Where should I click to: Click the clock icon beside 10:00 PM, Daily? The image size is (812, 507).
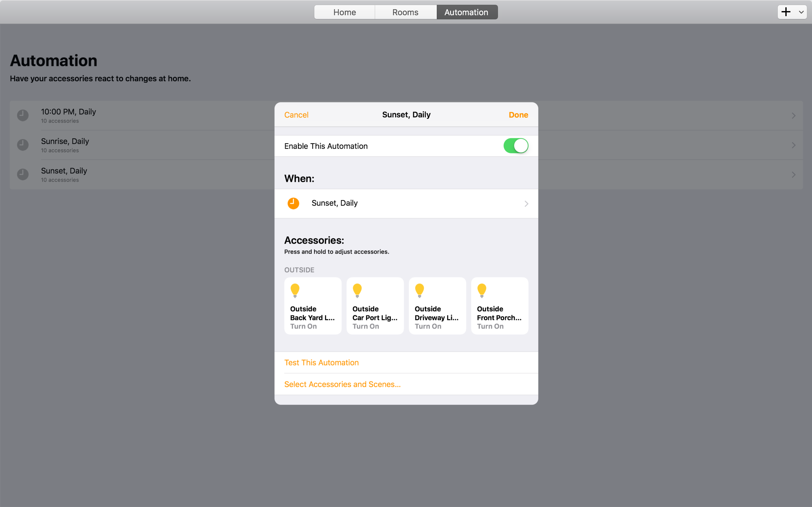[23, 115]
